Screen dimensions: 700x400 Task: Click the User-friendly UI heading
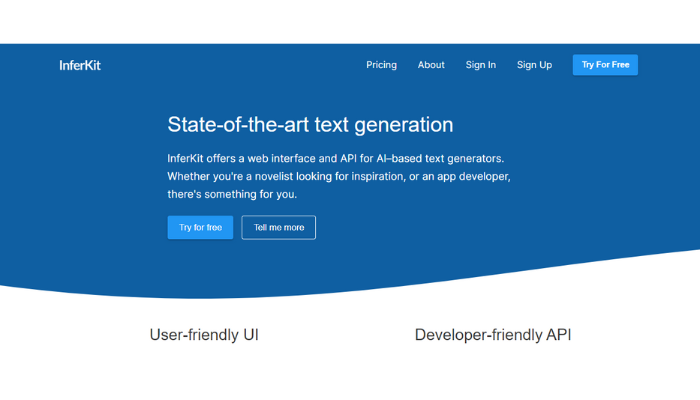[204, 335]
